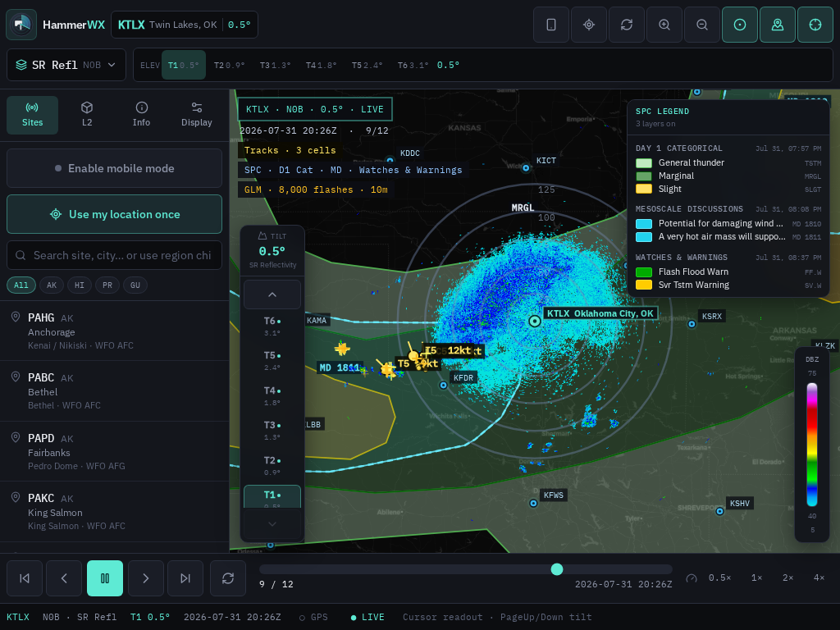The height and width of the screenshot is (630, 840).
Task: Filter sites by GU region chip
Action: click(135, 285)
